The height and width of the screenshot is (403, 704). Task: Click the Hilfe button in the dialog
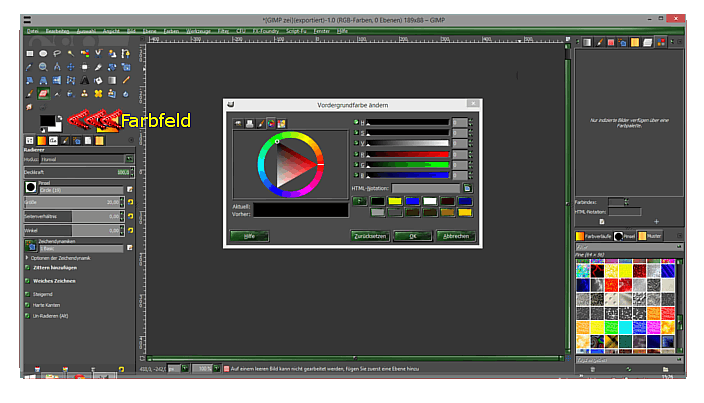tap(249, 236)
